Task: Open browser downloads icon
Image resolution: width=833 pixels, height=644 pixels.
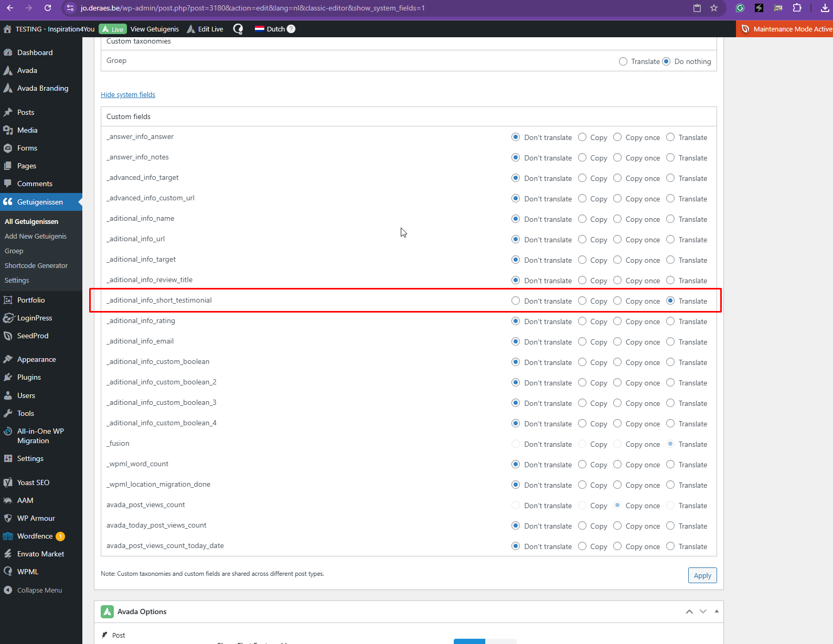Action: pos(825,8)
